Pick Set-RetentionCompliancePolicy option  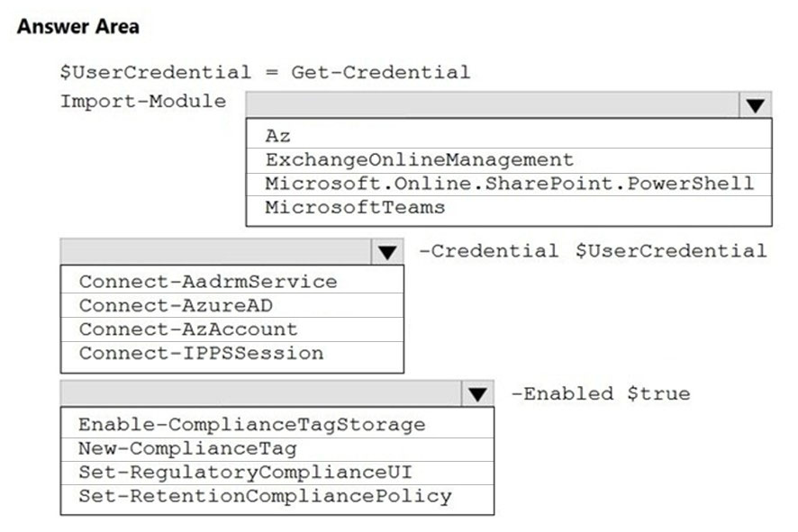click(277, 496)
